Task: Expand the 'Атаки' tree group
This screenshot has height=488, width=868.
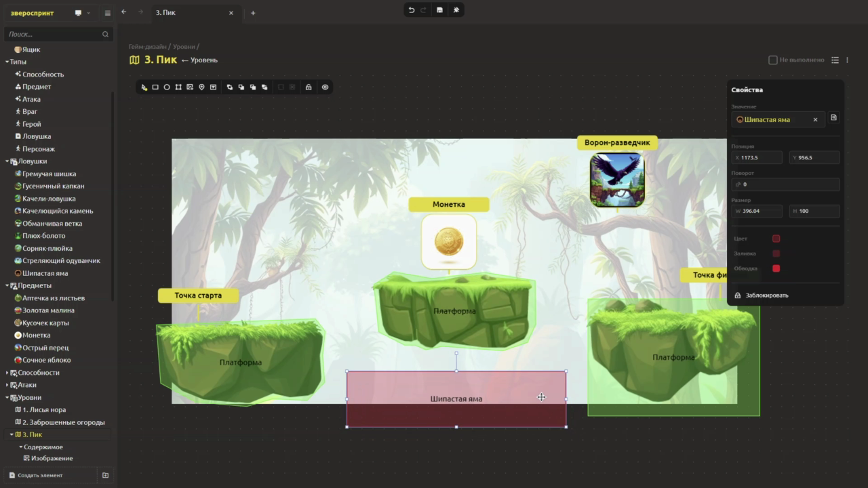Action: coord(7,385)
